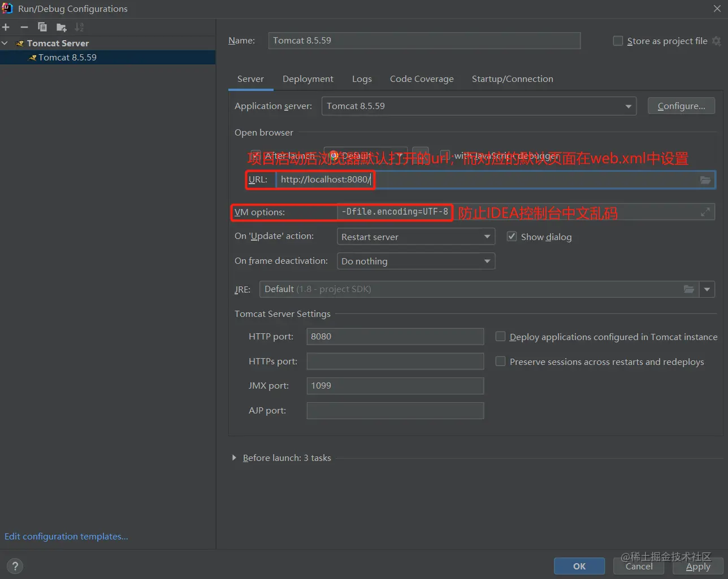Close the Run/Debug Configurations dialog
Viewport: 728px width, 579px height.
(x=717, y=8)
